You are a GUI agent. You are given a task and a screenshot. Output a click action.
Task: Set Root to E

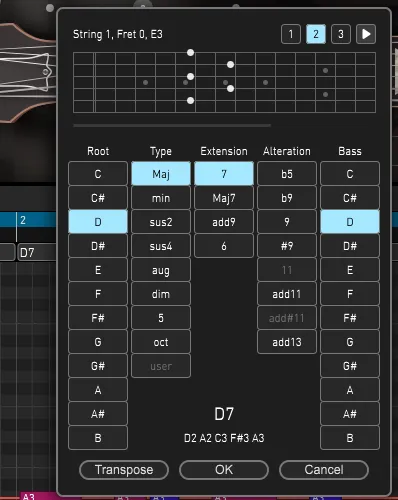pyautogui.click(x=98, y=270)
